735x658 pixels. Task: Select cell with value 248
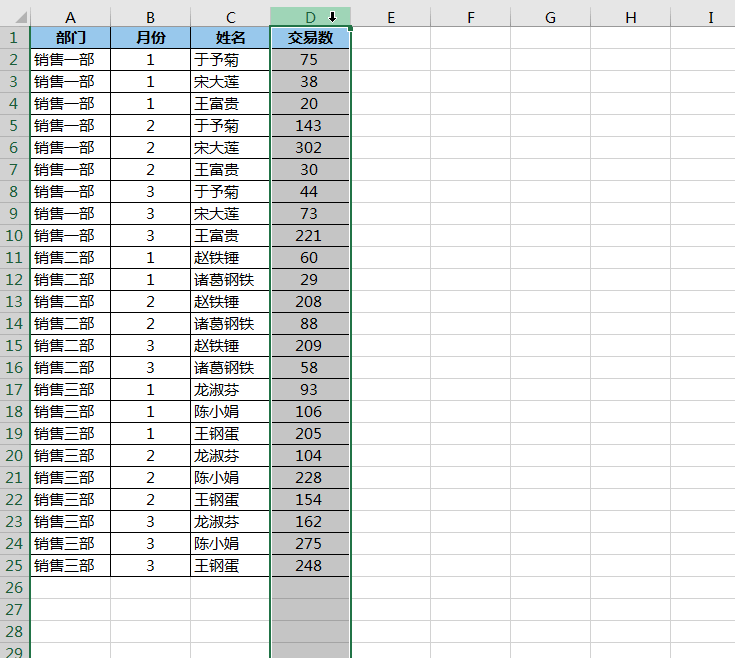click(310, 565)
